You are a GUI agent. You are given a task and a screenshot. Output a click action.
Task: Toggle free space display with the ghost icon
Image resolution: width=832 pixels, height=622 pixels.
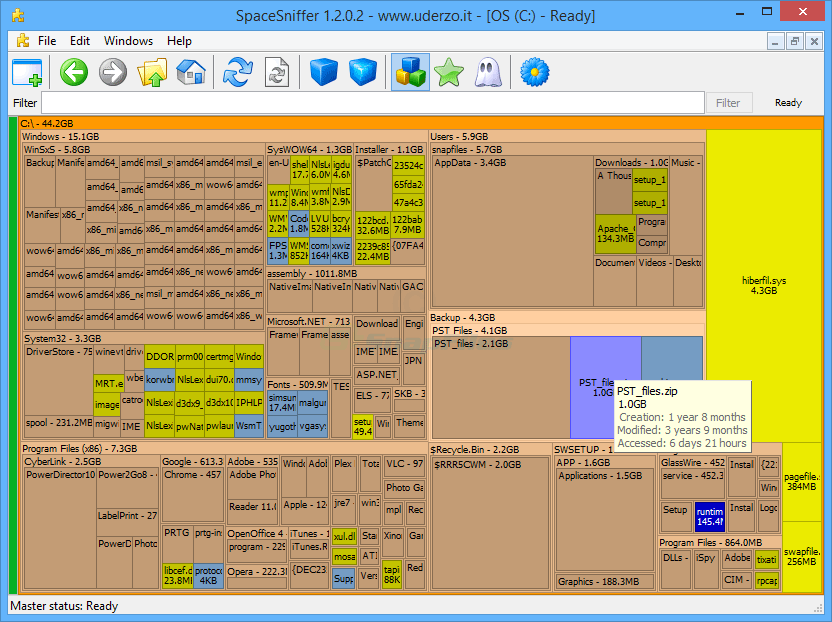point(487,72)
